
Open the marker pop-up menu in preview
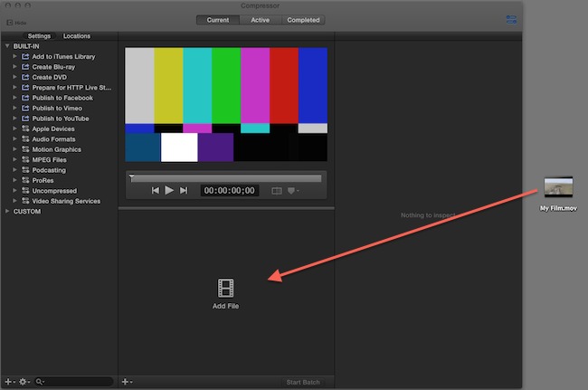click(x=293, y=191)
